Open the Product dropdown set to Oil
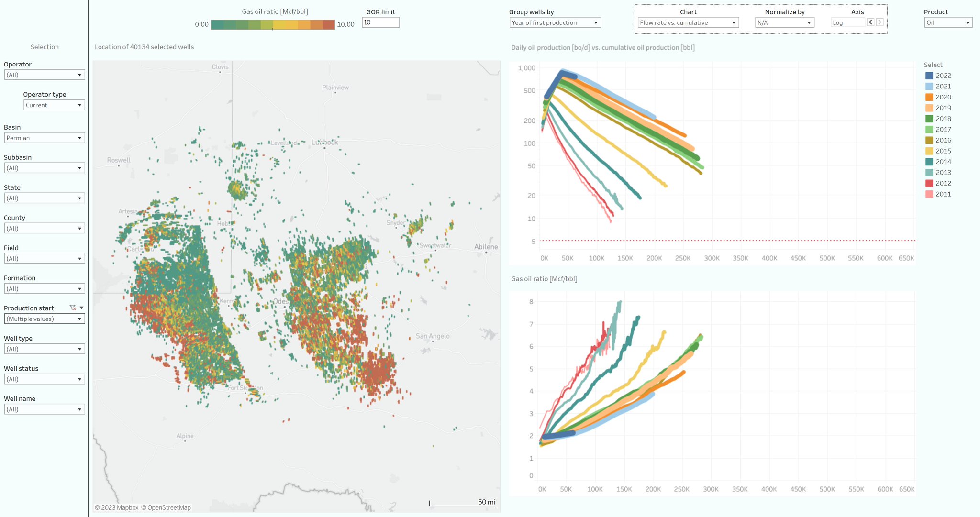This screenshot has width=980, height=517. 948,22
